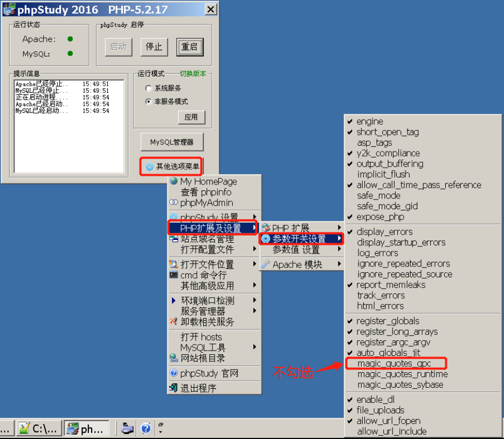The image size is (504, 439).
Task: Click the phpStudy 官网 icon
Action: click(174, 373)
